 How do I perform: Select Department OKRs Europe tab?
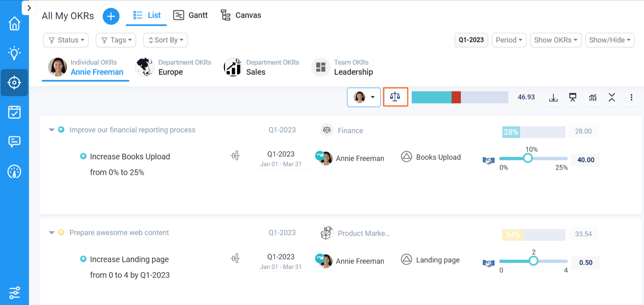click(x=173, y=67)
